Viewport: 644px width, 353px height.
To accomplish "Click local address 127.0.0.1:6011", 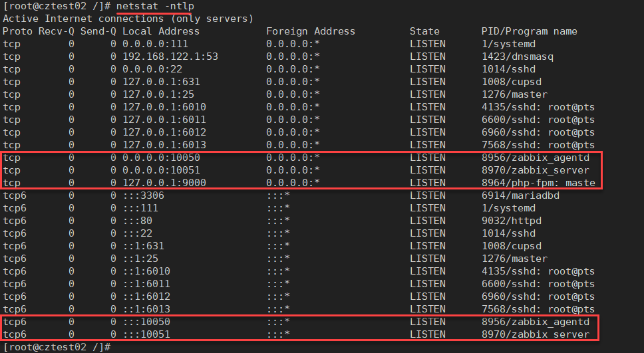I will (x=164, y=120).
